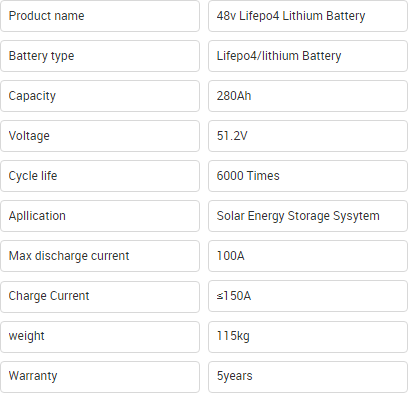Select the 51.2V voltage value
The height and width of the screenshot is (393, 408).
click(308, 136)
